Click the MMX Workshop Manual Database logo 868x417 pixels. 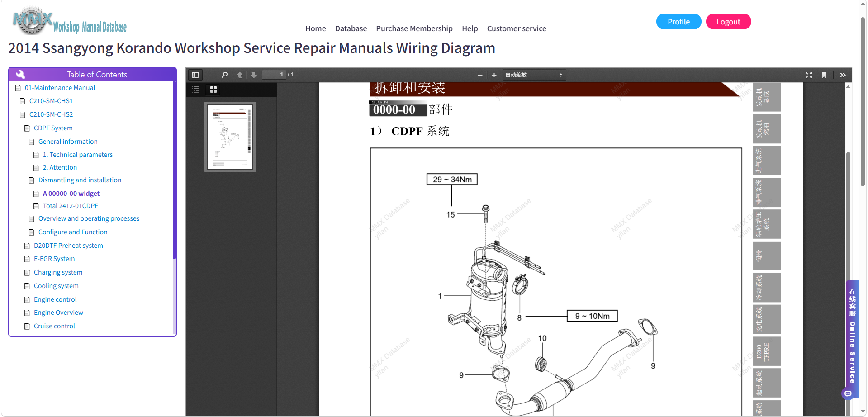pos(70,21)
